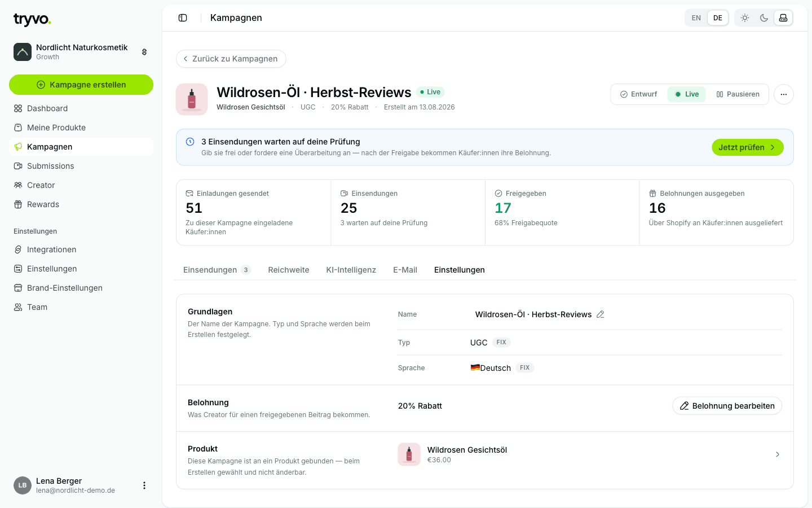This screenshot has height=508, width=812.
Task: Go back via Zurück zu Kampagnen
Action: point(231,59)
